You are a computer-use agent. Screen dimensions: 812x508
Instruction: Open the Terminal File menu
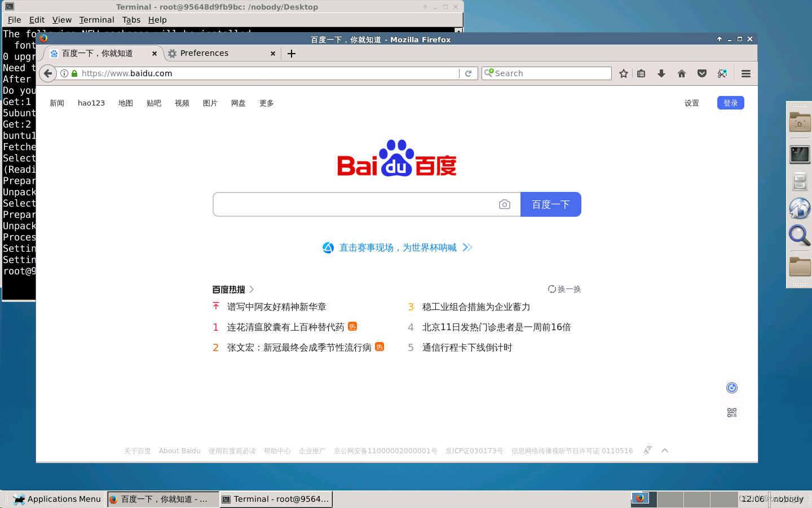(14, 20)
